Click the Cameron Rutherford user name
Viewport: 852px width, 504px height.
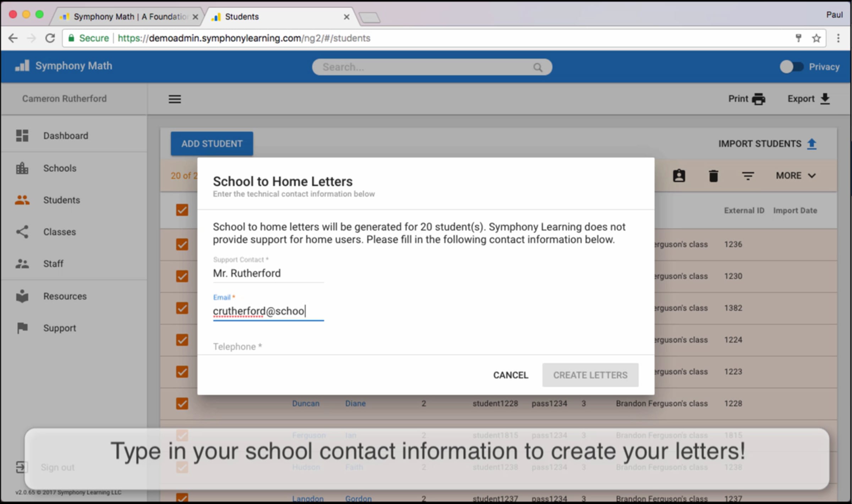click(64, 99)
